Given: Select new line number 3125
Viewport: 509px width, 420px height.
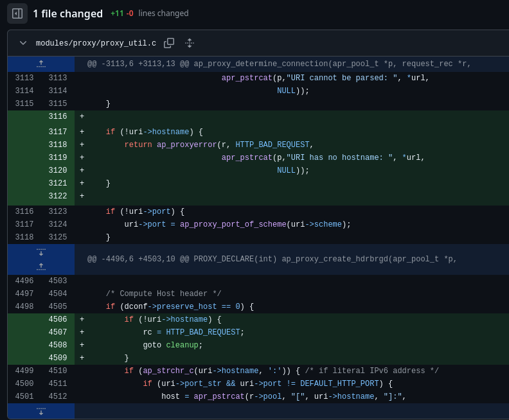Looking at the screenshot, I should tap(57, 237).
